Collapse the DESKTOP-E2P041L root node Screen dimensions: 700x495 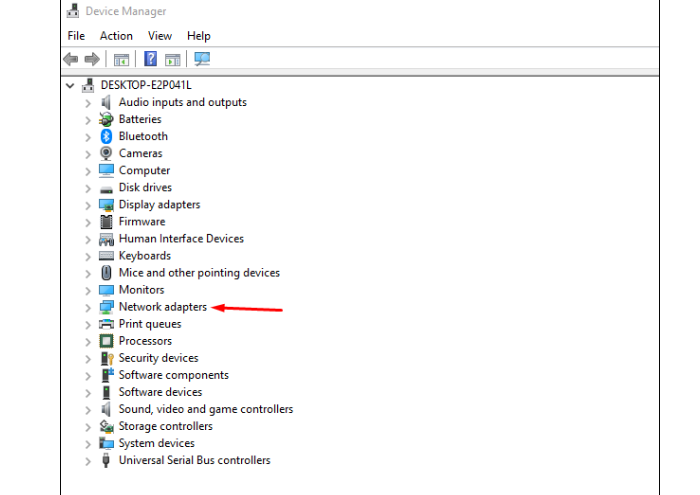pyautogui.click(x=70, y=85)
